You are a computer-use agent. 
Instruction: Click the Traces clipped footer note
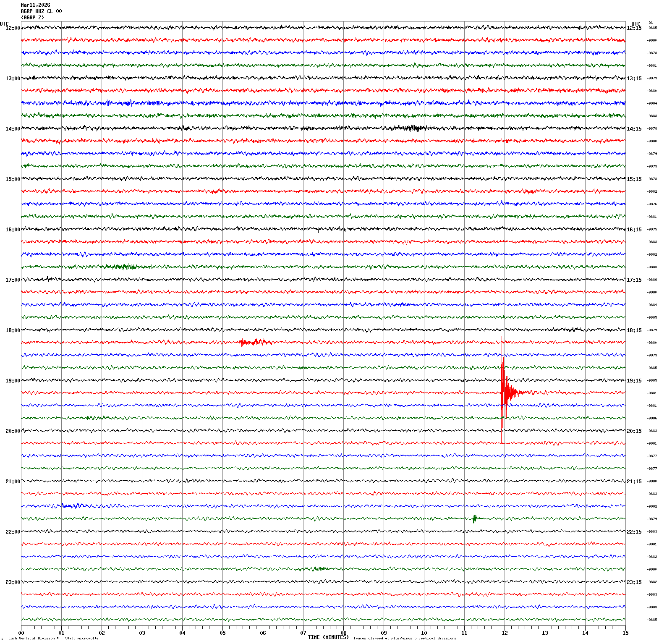[x=405, y=638]
